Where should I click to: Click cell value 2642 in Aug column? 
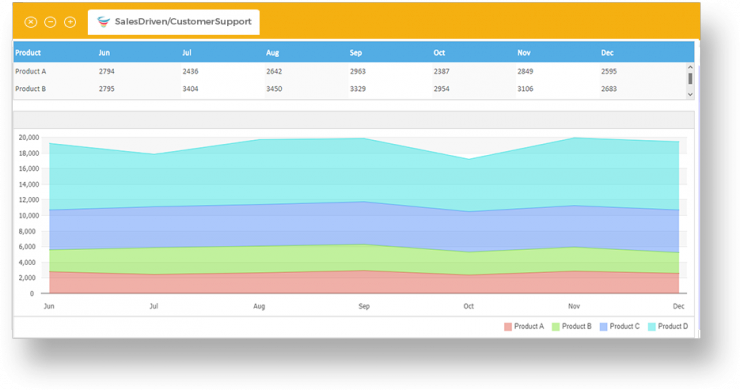274,71
